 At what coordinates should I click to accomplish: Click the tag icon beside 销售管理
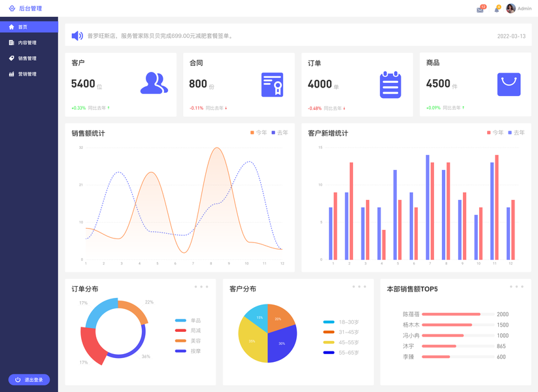11,58
